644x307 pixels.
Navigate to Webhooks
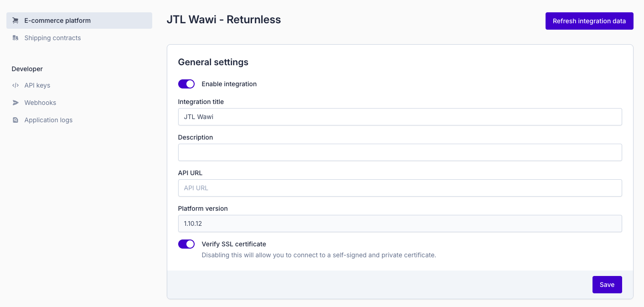click(x=40, y=103)
